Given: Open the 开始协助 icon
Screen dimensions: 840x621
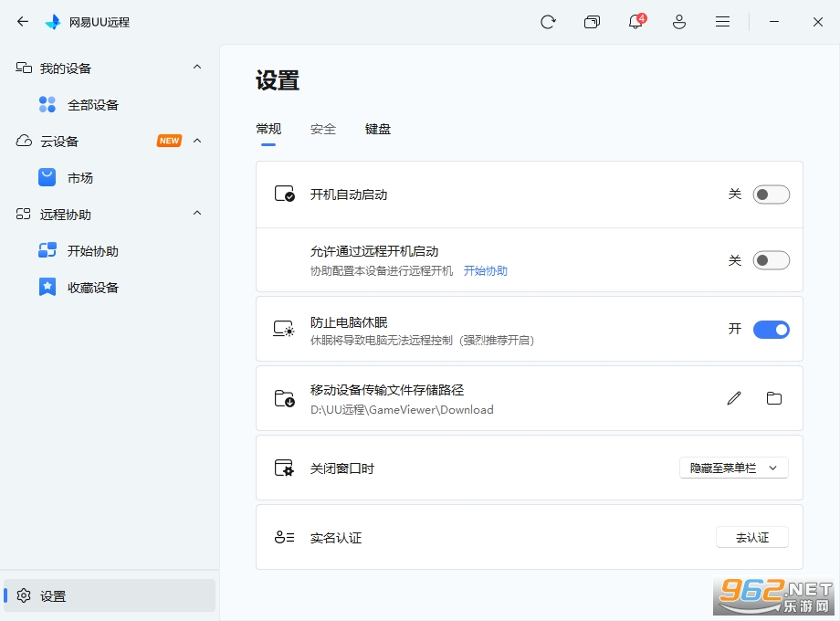Looking at the screenshot, I should coord(47,250).
